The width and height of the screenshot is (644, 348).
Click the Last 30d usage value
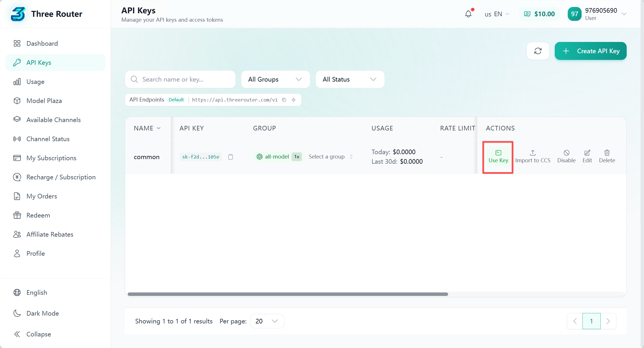[411, 161]
